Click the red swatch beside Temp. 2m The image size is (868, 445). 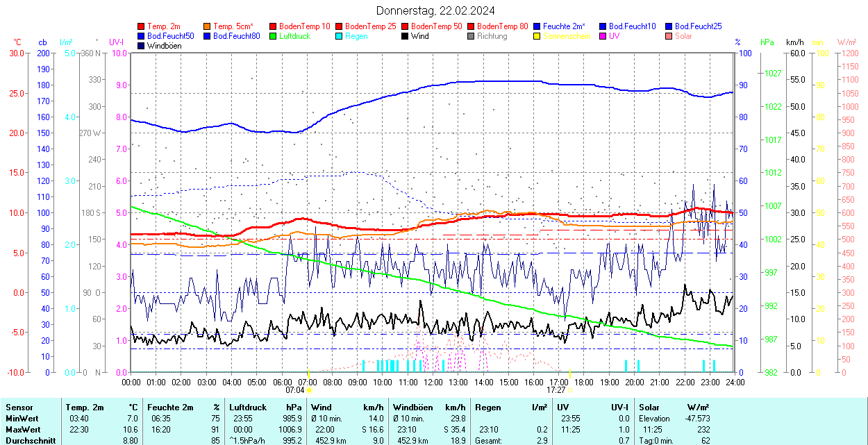click(x=142, y=26)
